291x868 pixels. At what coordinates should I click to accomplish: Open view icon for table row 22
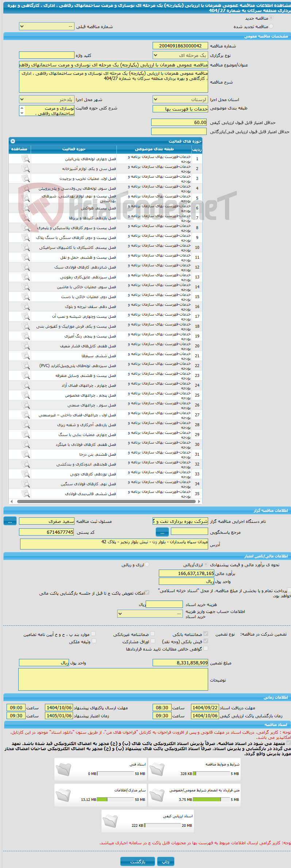coord(26,366)
